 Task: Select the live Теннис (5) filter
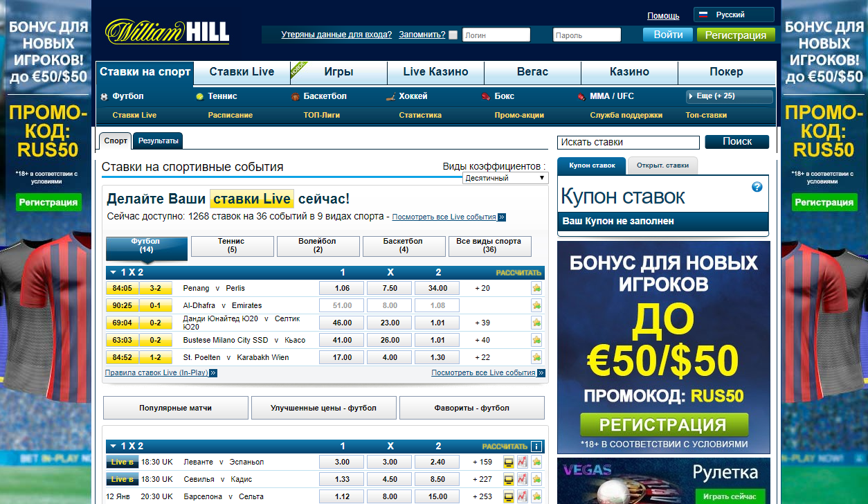tap(232, 245)
